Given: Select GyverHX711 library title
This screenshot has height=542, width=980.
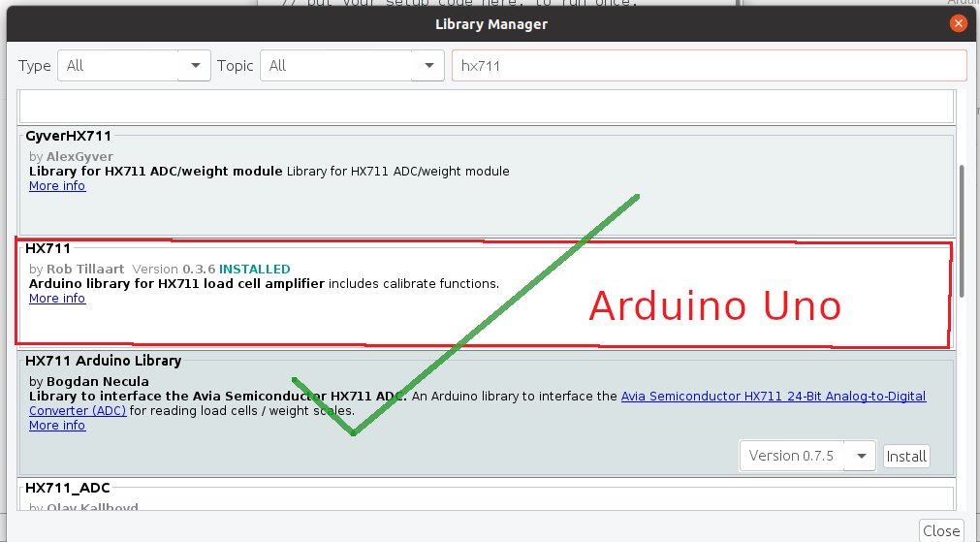Looking at the screenshot, I should click(68, 136).
